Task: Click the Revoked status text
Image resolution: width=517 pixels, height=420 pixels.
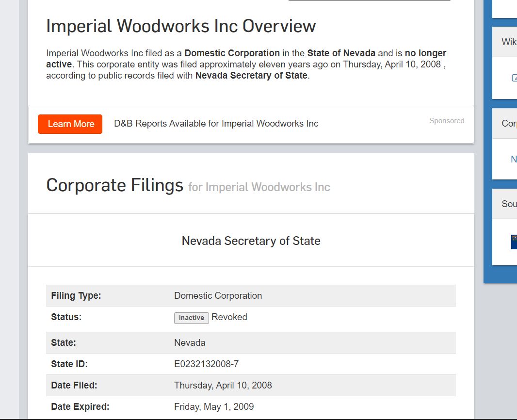Action: (229, 317)
